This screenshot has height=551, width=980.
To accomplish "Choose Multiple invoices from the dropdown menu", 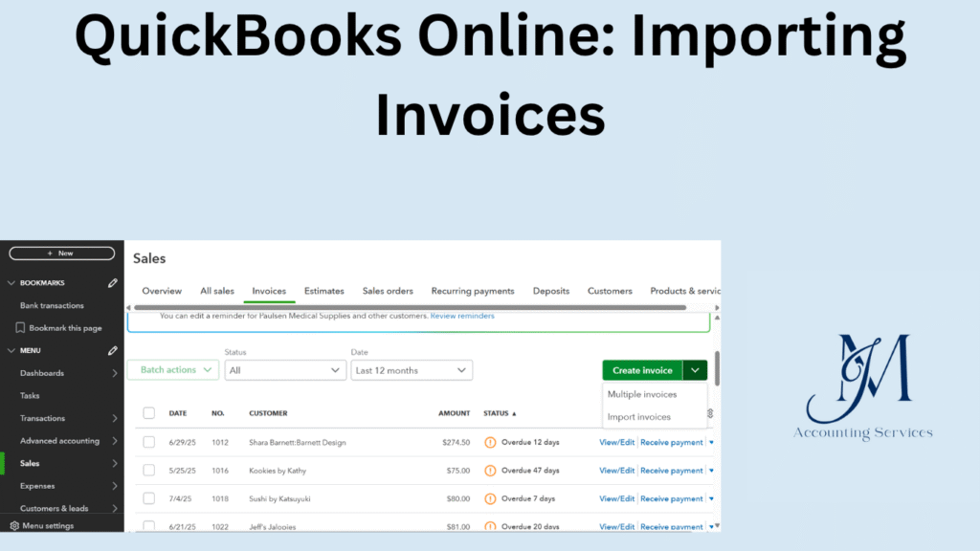I will [x=642, y=394].
